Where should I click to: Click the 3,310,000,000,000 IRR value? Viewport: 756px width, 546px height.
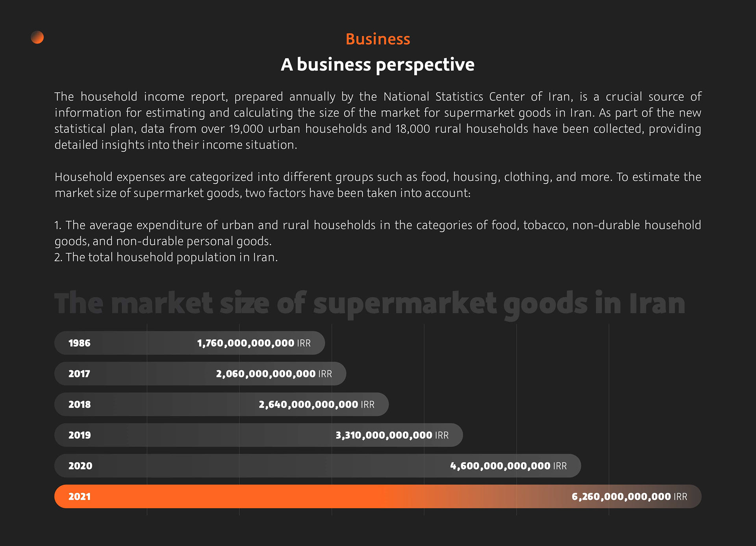point(392,435)
